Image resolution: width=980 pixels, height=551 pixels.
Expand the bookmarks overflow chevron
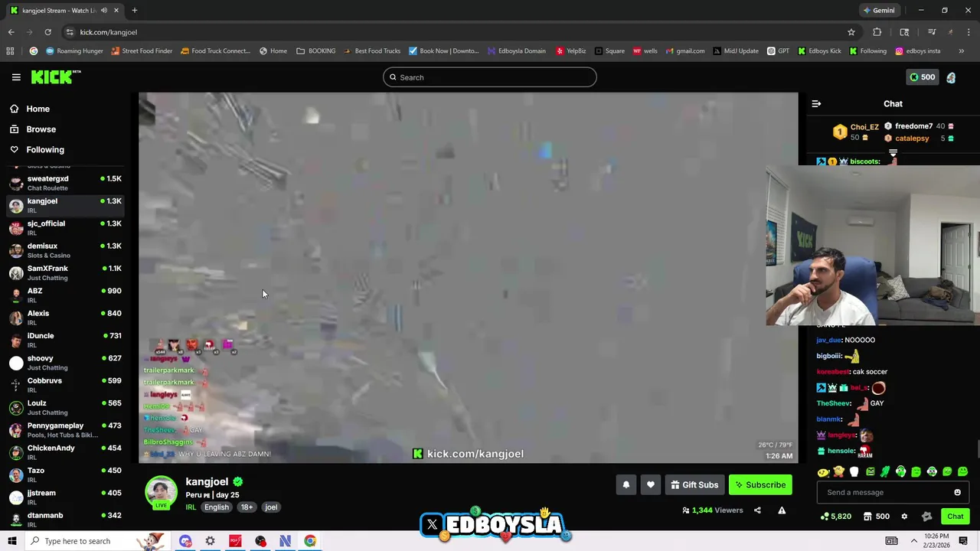click(961, 51)
